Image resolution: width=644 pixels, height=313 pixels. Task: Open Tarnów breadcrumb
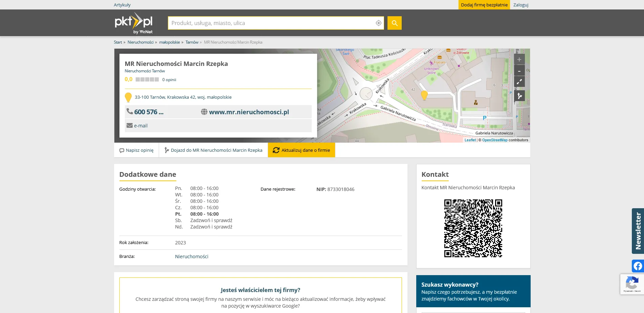coord(192,42)
